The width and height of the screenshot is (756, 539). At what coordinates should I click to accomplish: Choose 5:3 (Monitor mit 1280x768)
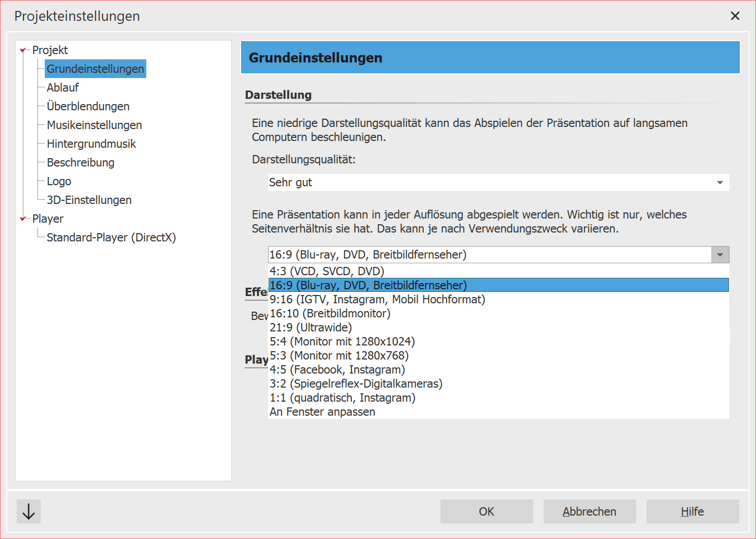tap(498, 355)
